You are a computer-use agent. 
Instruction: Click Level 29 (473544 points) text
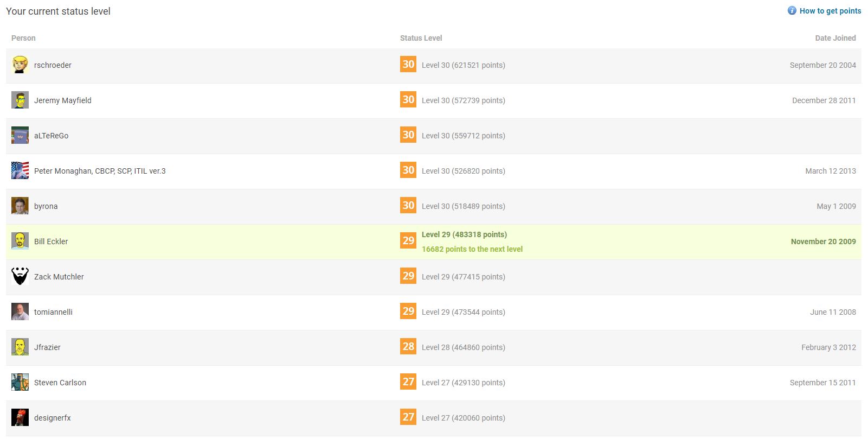464,312
